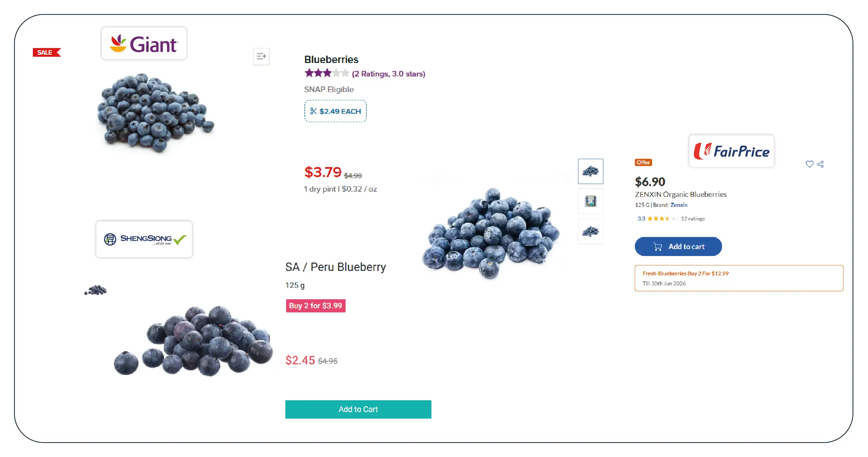Image resolution: width=868 pixels, height=457 pixels.
Task: Click the FairPrice logo
Action: click(x=731, y=152)
